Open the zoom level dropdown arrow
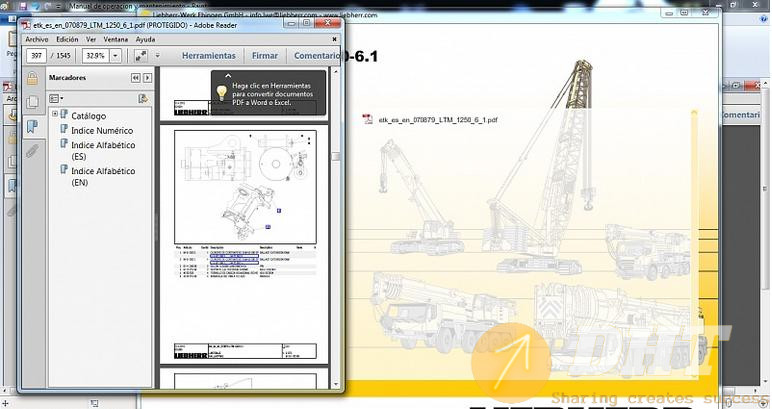Screen dimensions: 772x409 pyautogui.click(x=115, y=56)
